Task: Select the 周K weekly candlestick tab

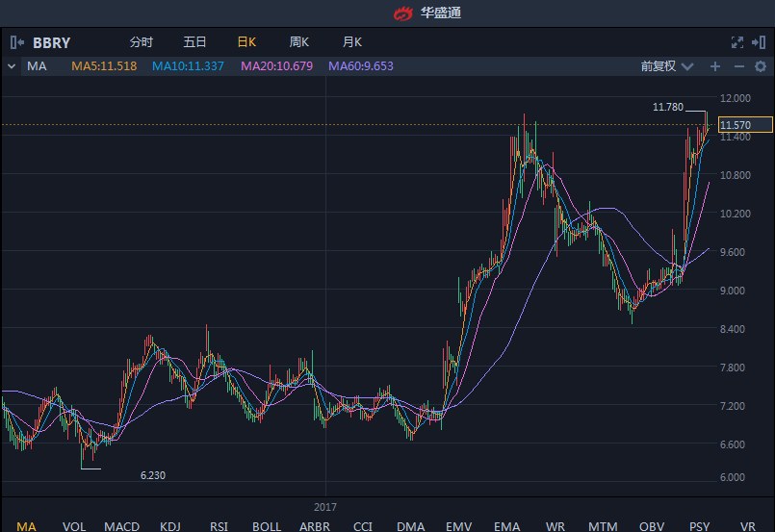Action: point(298,42)
